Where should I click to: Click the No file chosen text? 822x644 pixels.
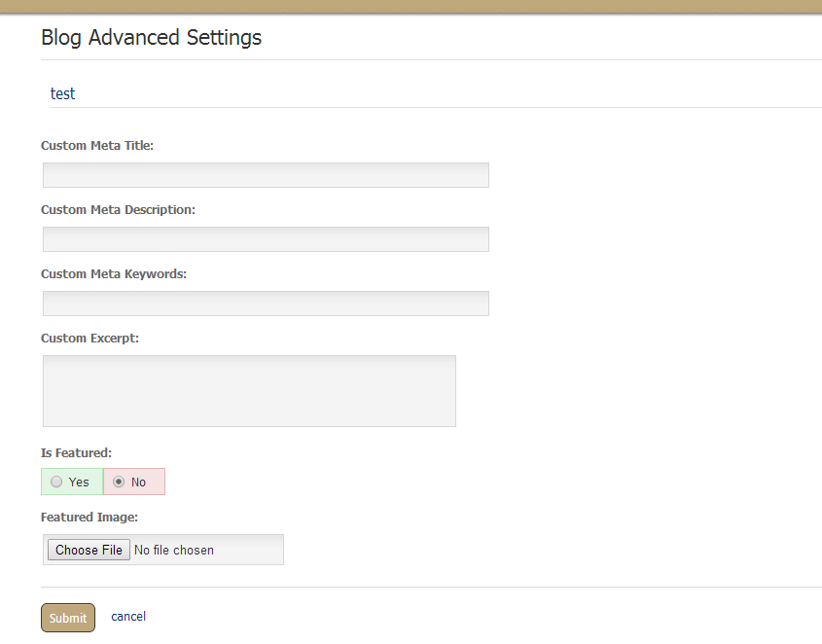174,551
